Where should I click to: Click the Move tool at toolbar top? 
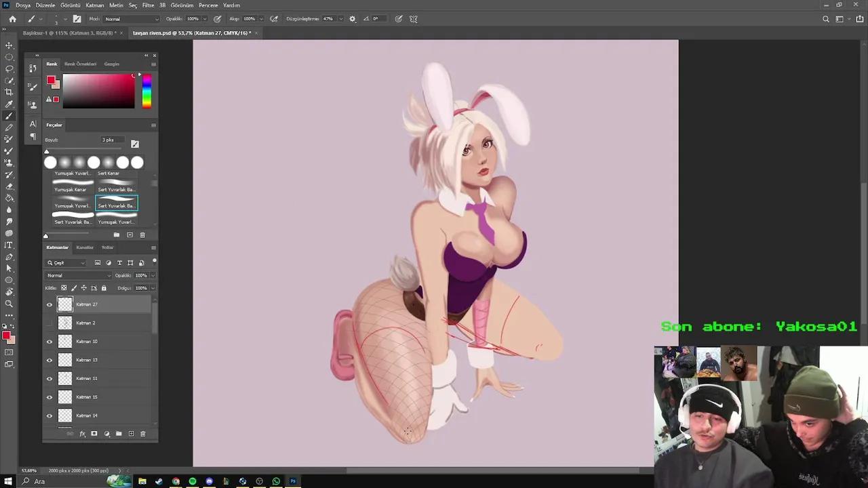9,45
